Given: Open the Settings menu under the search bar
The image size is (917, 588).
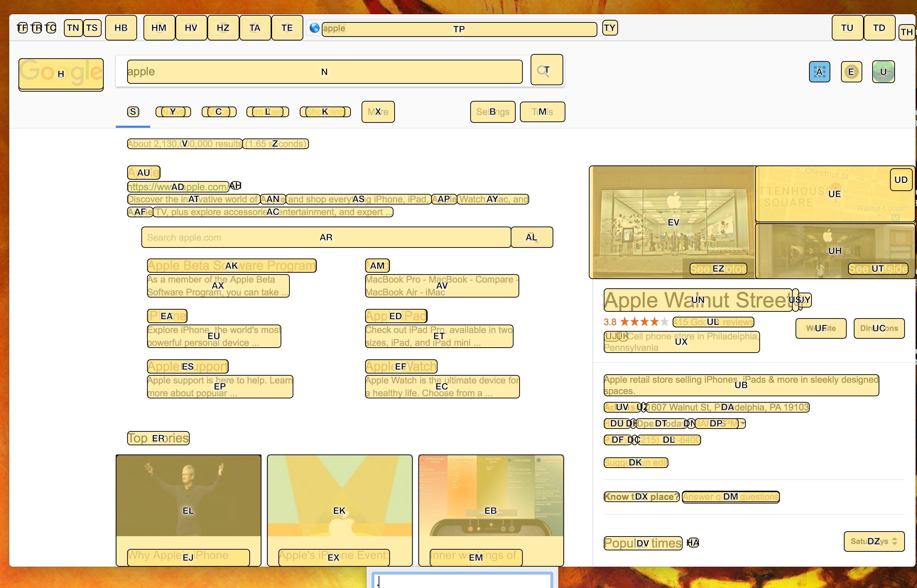Looking at the screenshot, I should [493, 112].
